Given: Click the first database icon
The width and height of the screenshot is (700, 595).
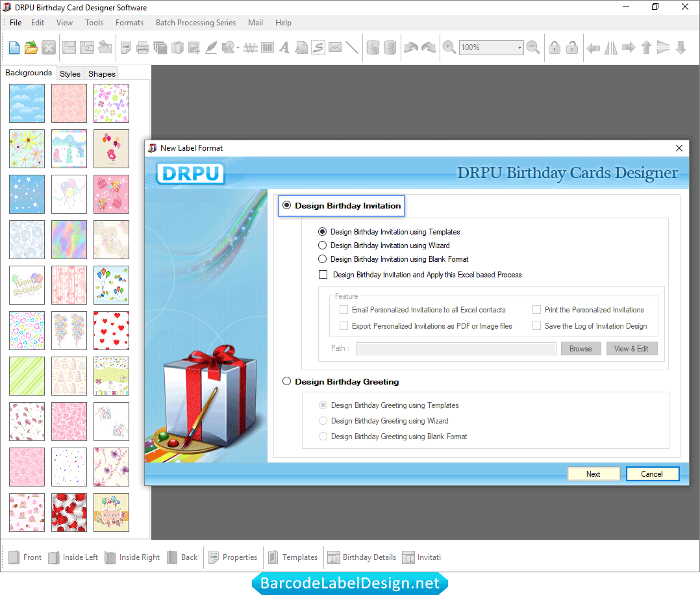Looking at the screenshot, I should coord(373,47).
